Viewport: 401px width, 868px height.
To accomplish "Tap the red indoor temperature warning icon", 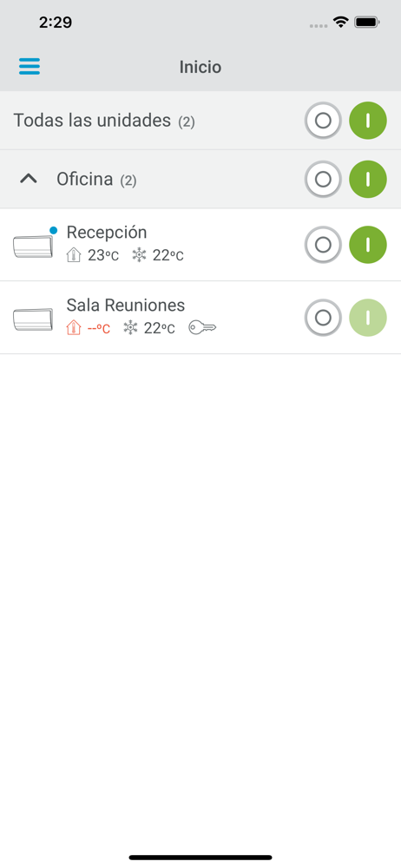I will [73, 328].
